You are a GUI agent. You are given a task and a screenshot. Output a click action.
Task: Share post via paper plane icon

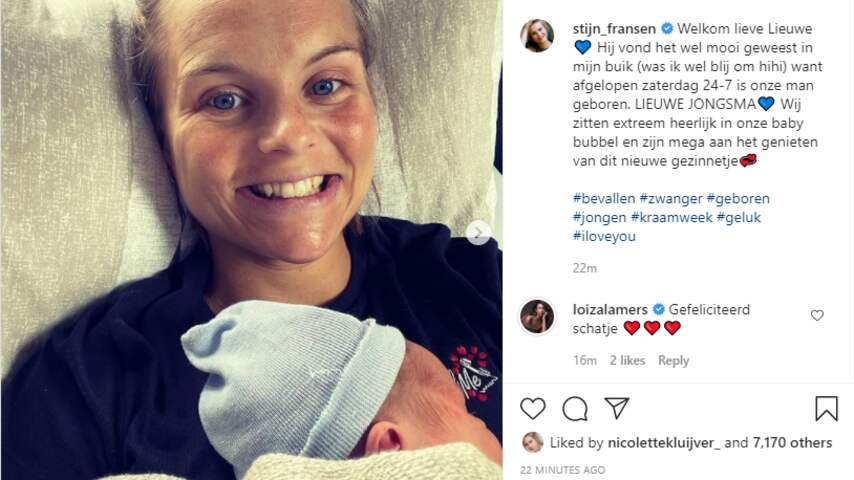pyautogui.click(x=617, y=408)
